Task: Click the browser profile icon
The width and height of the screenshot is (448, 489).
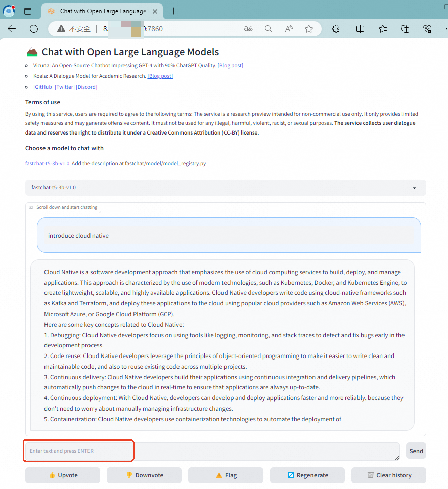Action: (x=9, y=11)
